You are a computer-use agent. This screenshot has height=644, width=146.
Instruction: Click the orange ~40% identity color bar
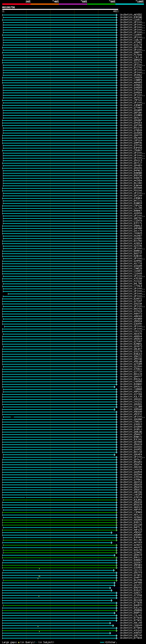click(45, 4)
